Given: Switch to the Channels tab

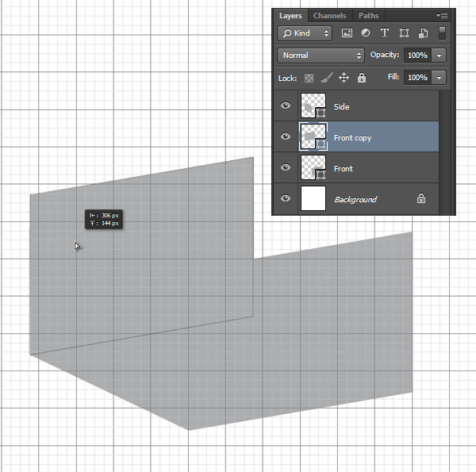Looking at the screenshot, I should [x=330, y=16].
